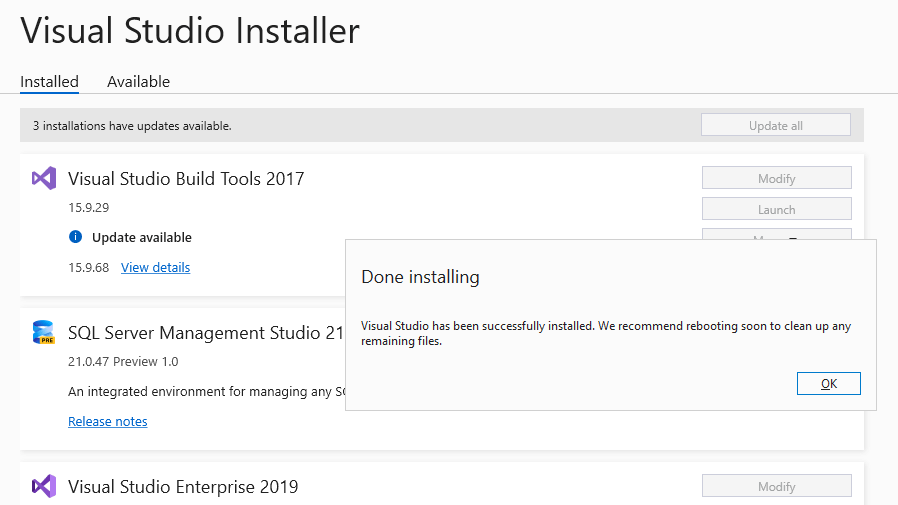Open the Available tab

click(x=138, y=82)
